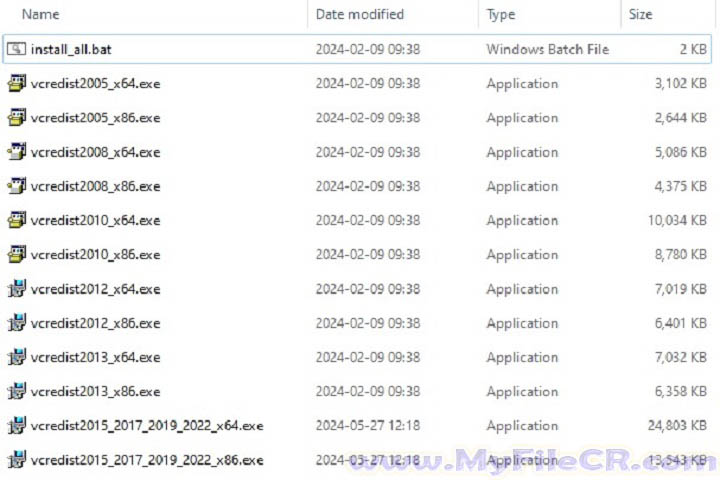Click the vcredist2008_x64.exe installer icon
The width and height of the screenshot is (720, 480).
coord(16,153)
